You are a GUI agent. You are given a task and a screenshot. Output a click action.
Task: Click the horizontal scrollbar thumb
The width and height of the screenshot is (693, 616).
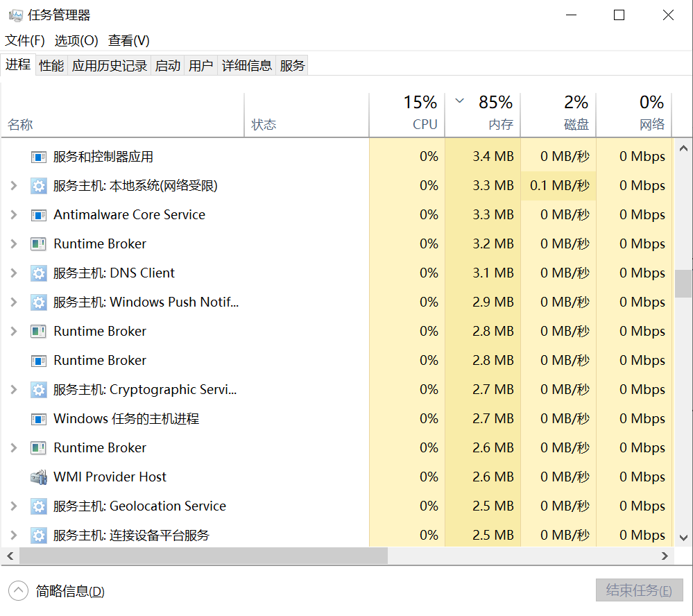point(204,556)
